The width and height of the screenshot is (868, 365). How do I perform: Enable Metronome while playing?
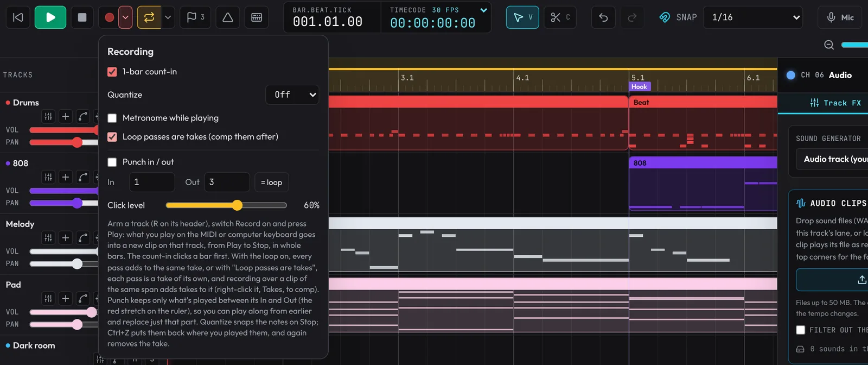click(x=112, y=118)
